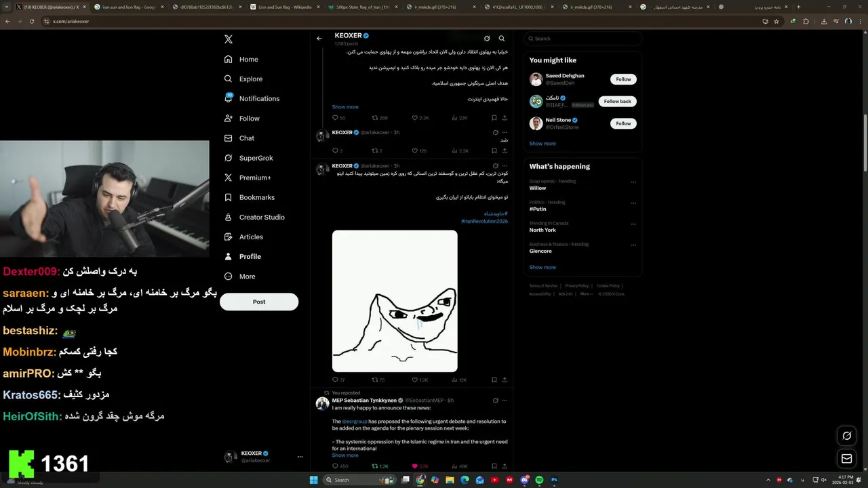
Task: Bookmark this page with the star icon
Action: pyautogui.click(x=776, y=21)
